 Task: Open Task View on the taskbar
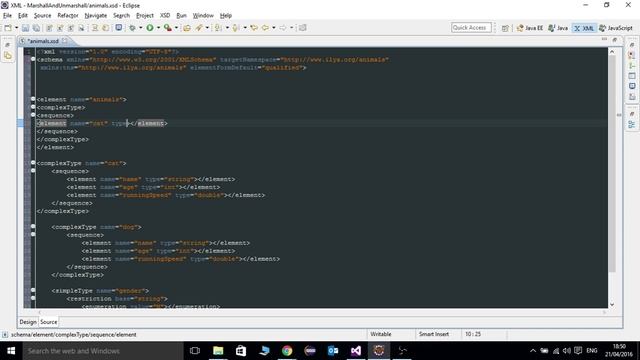tap(195, 351)
